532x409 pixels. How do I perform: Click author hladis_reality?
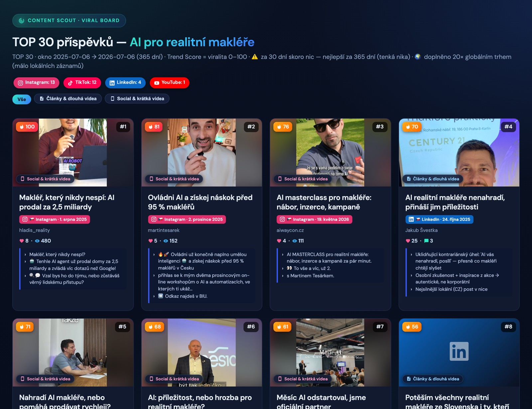pyautogui.click(x=35, y=230)
